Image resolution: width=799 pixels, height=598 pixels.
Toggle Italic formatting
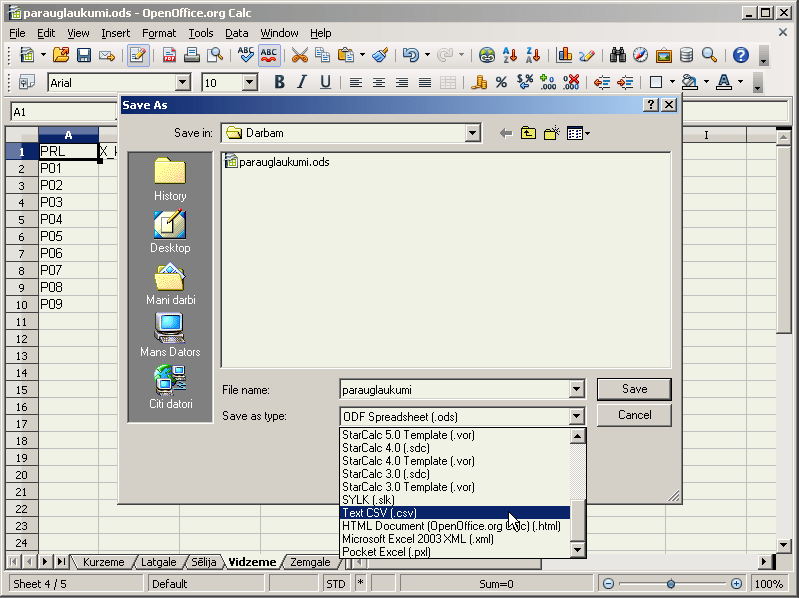(x=302, y=82)
